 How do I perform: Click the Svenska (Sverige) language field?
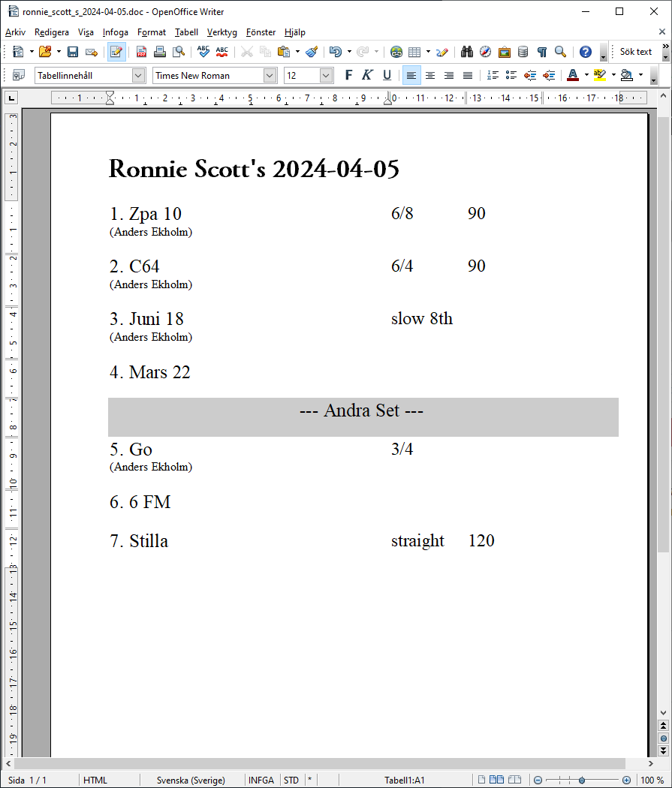pos(191,780)
